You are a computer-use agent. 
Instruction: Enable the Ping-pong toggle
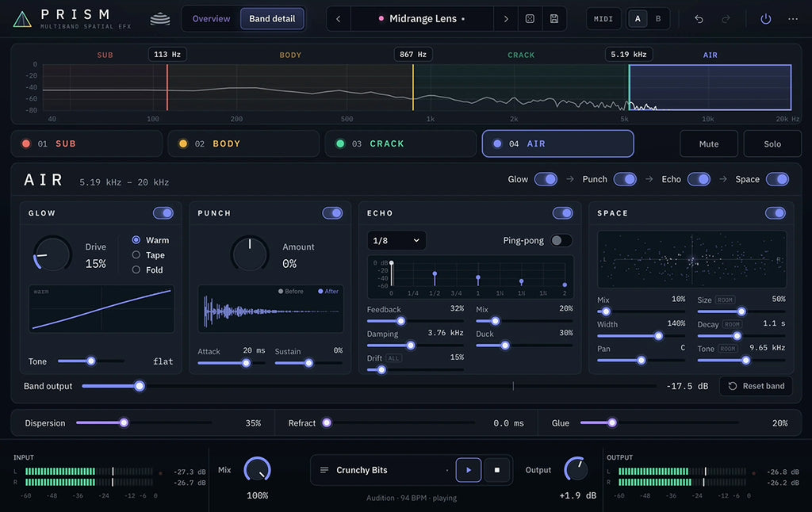561,240
